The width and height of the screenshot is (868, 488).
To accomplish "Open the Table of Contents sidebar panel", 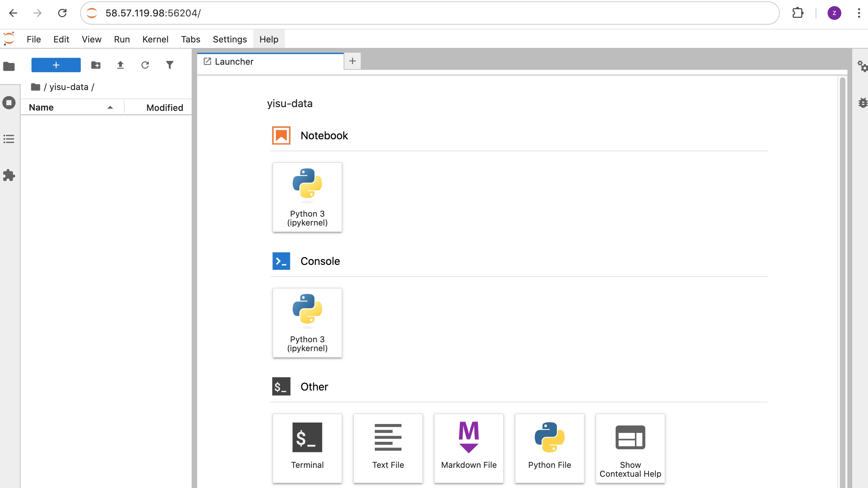I will 9,139.
